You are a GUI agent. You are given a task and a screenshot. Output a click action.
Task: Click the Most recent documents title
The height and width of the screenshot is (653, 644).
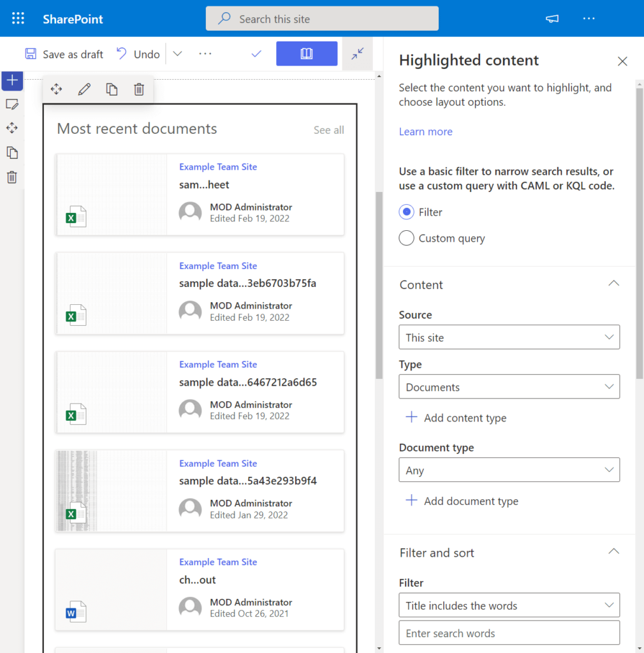pos(137,129)
